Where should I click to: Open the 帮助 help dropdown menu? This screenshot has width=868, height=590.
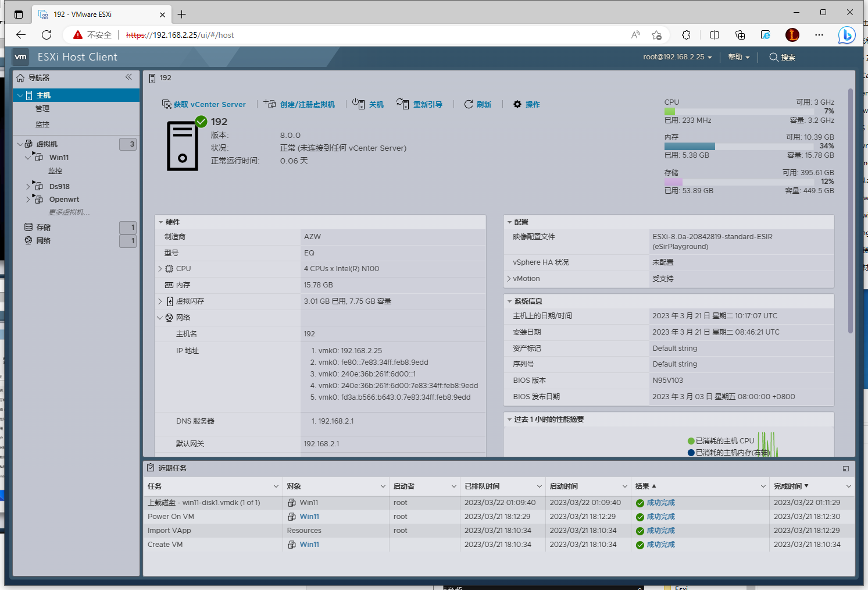tap(738, 57)
